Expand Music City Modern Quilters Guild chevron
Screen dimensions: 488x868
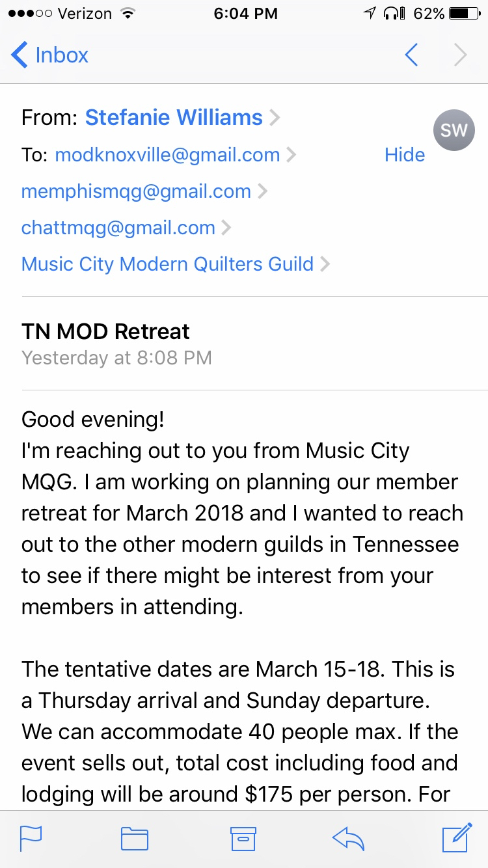click(325, 264)
